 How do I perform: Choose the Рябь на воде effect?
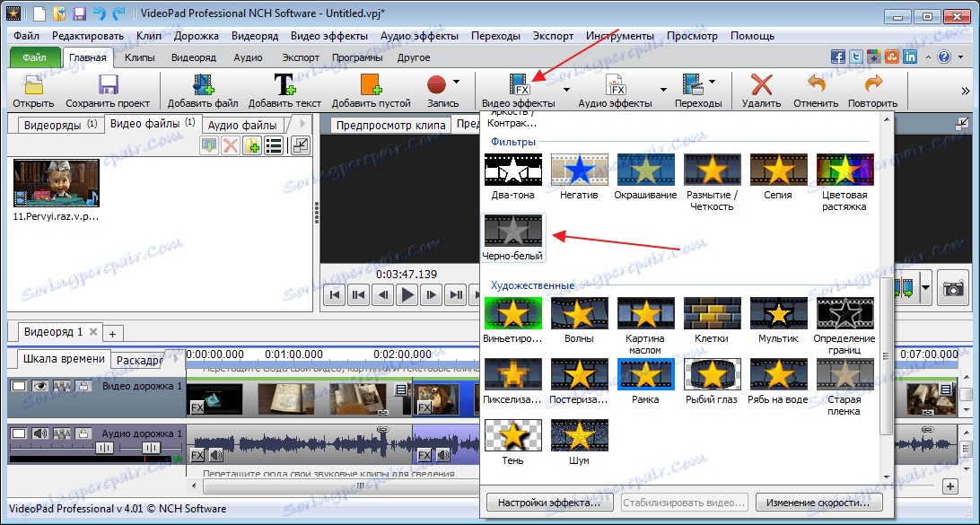coord(778,381)
